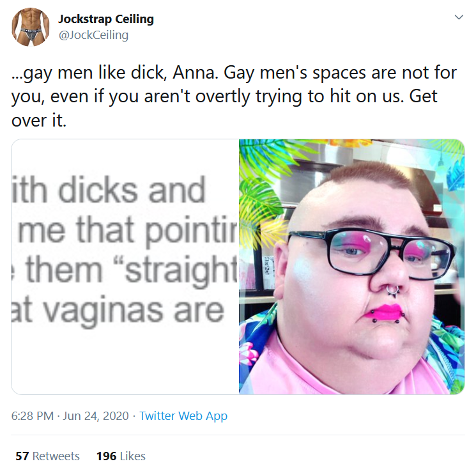This screenshot has height=473, width=476.
Task: Select the word "Retweets" under the tweet
Action: 56,456
